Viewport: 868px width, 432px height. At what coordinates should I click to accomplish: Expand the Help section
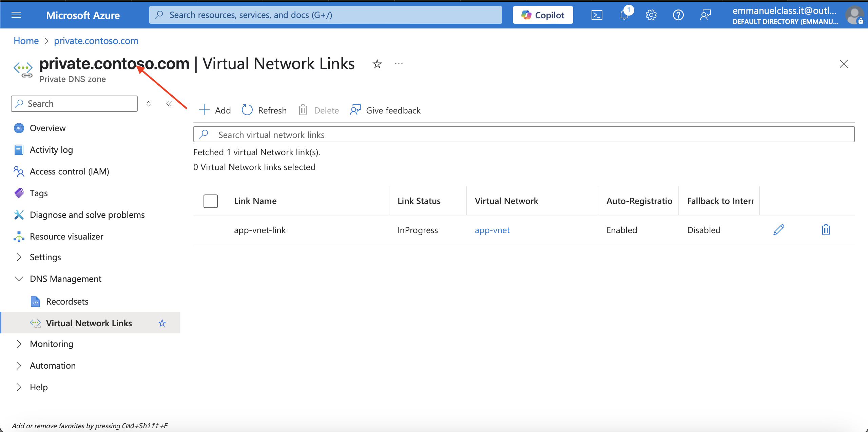(x=39, y=387)
